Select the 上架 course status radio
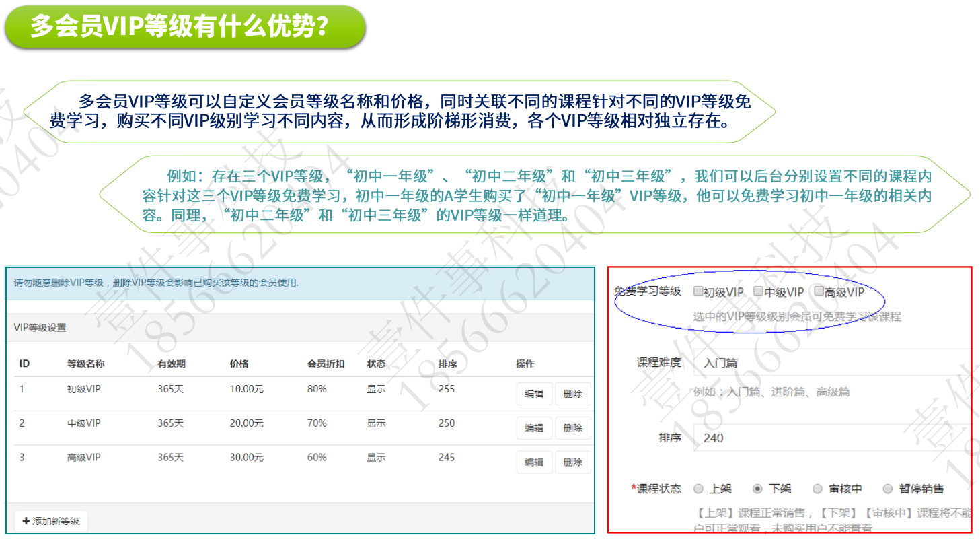The height and width of the screenshot is (552, 980). [x=699, y=489]
